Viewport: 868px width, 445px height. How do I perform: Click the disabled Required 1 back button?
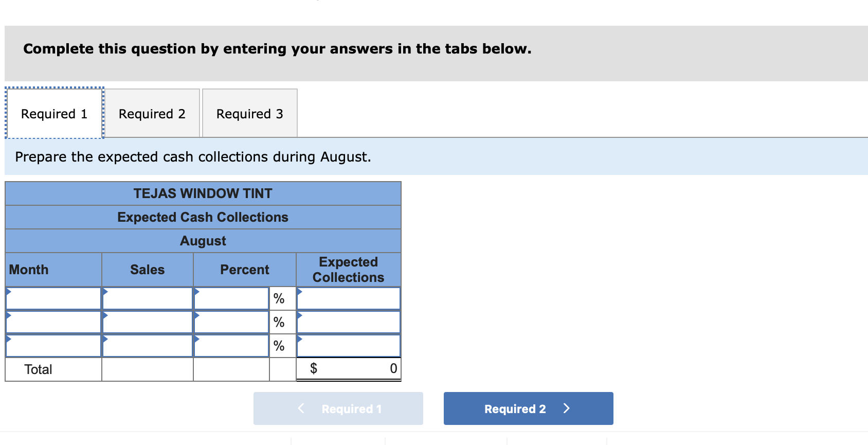(338, 408)
